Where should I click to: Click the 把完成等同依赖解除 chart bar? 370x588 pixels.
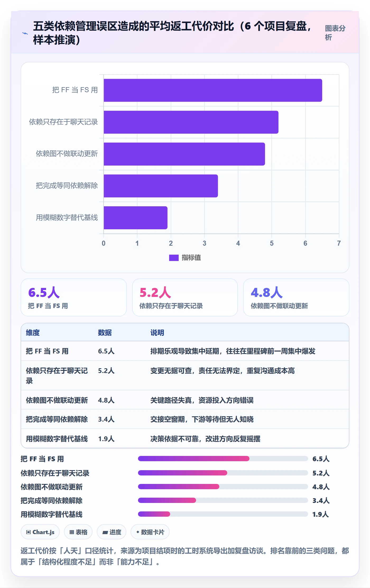point(161,186)
